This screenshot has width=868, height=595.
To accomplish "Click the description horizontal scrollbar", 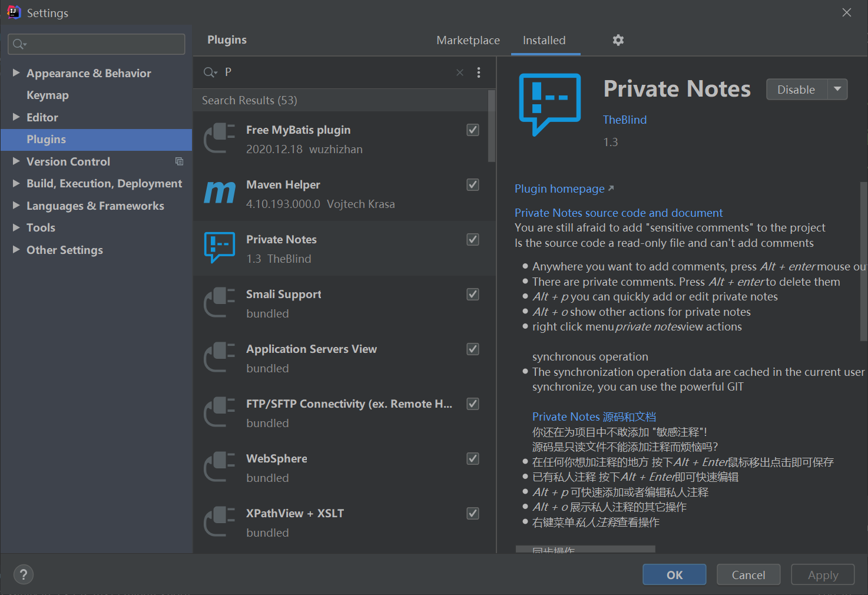I will pyautogui.click(x=585, y=549).
